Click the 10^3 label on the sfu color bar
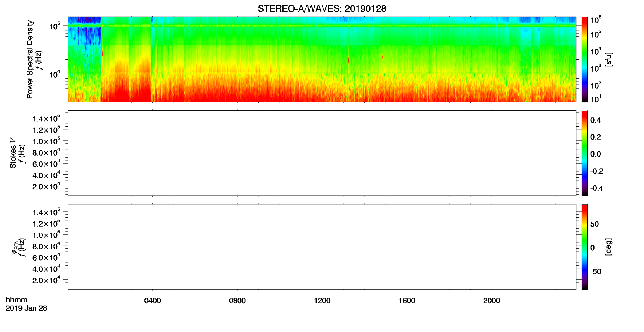644x332 pixels. (x=596, y=68)
